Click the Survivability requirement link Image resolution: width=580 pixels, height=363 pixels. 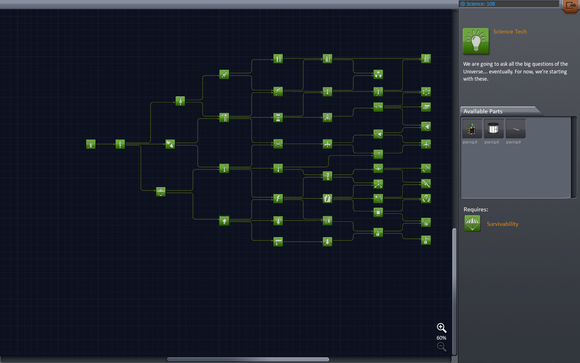502,224
